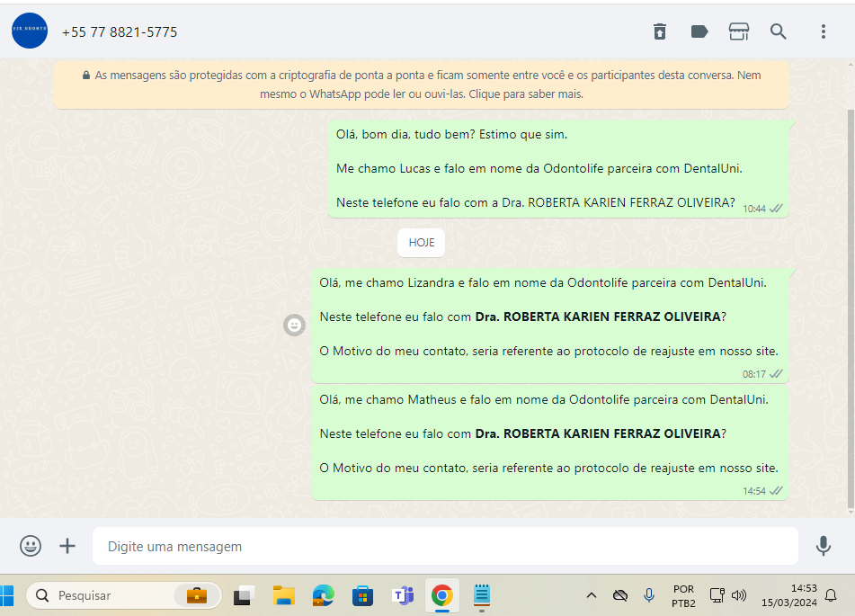Click read ticks on 08:17 message
The image size is (855, 616).
(x=776, y=374)
